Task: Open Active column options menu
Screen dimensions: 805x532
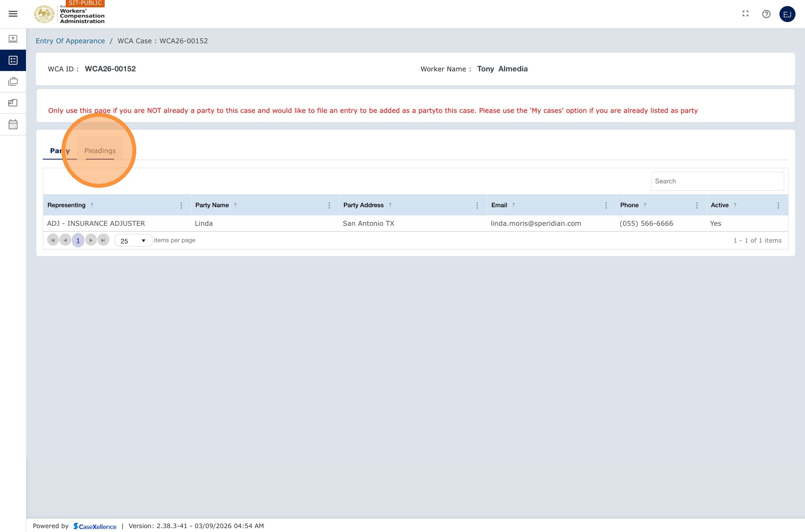Action: point(778,205)
